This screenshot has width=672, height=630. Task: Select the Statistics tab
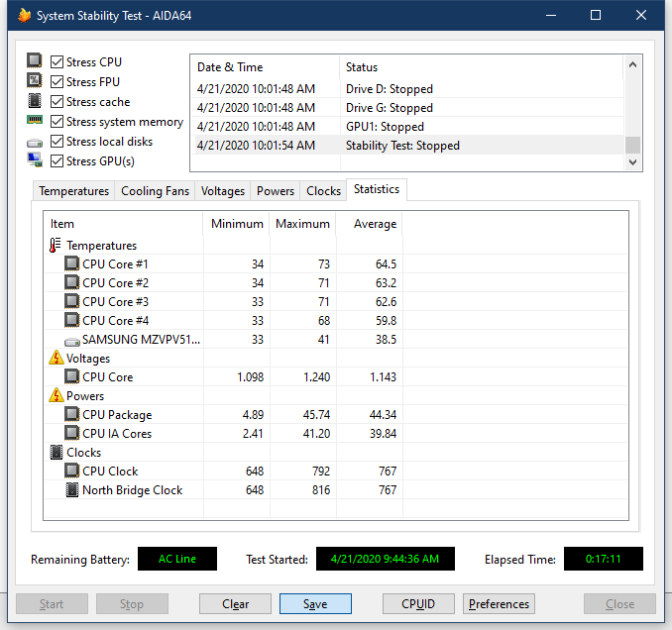pyautogui.click(x=377, y=190)
